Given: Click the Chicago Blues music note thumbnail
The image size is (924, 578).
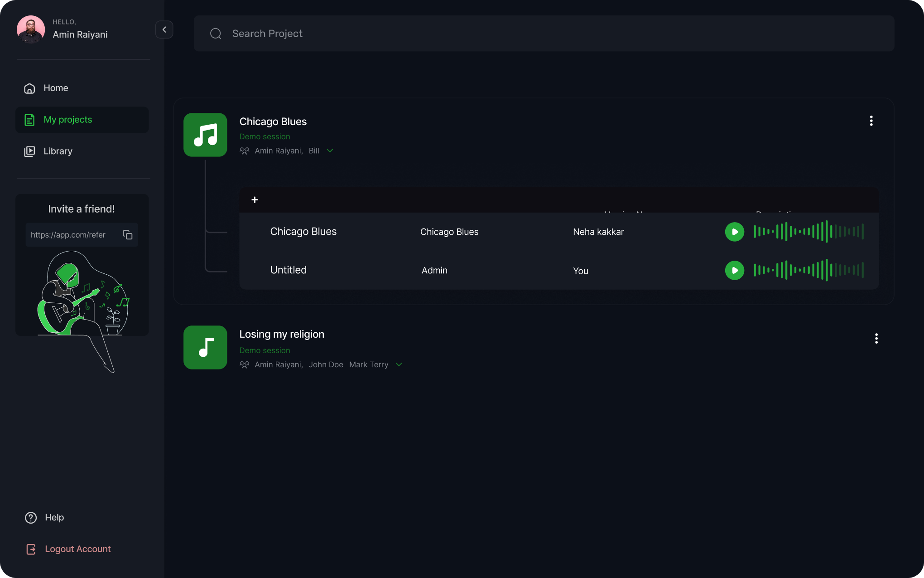Looking at the screenshot, I should coord(205,135).
